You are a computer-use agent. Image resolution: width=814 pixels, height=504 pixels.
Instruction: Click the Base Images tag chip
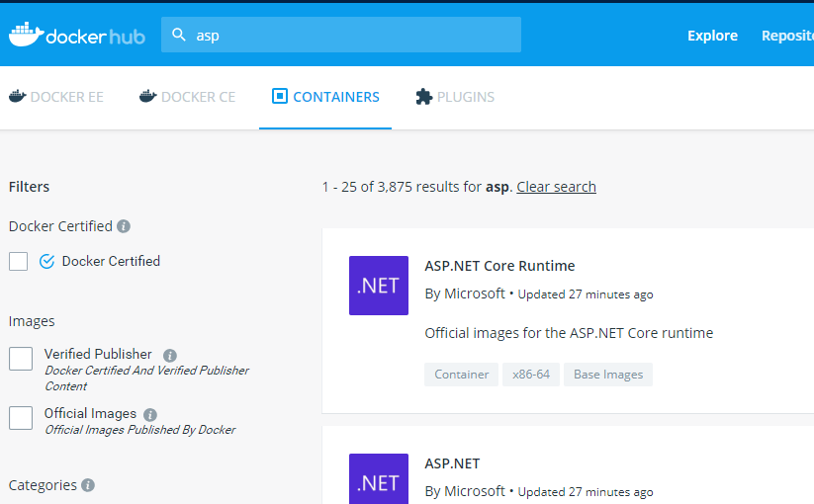pos(608,375)
